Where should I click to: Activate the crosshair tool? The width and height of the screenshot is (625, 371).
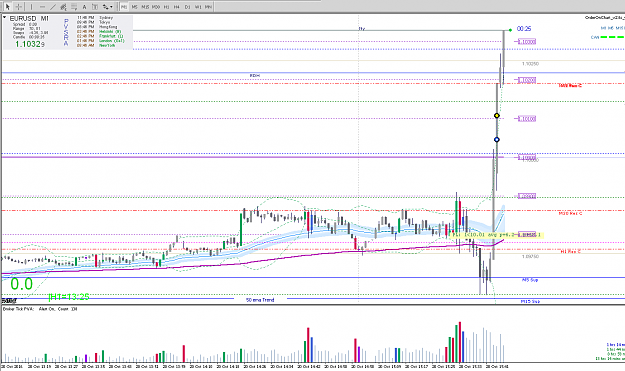(x=18, y=7)
